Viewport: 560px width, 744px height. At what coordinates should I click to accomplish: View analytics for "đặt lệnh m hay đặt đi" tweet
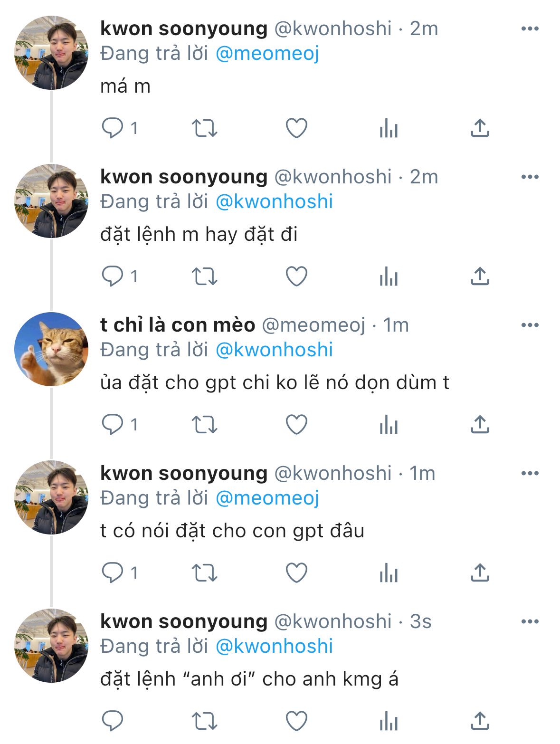coord(389,276)
